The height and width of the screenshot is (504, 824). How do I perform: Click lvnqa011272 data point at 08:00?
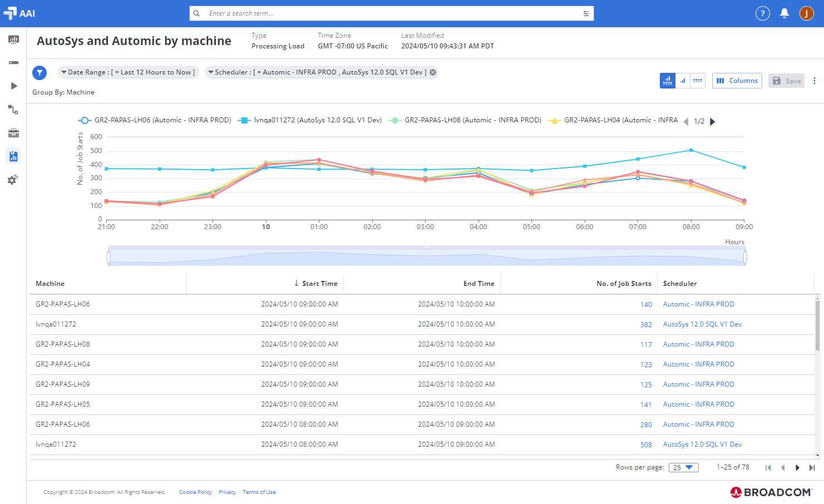(x=691, y=150)
